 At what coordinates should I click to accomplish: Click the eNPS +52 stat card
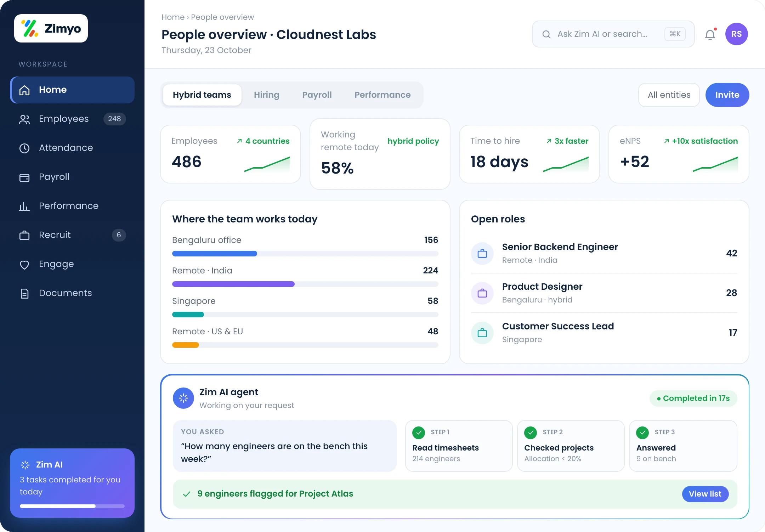pyautogui.click(x=679, y=154)
